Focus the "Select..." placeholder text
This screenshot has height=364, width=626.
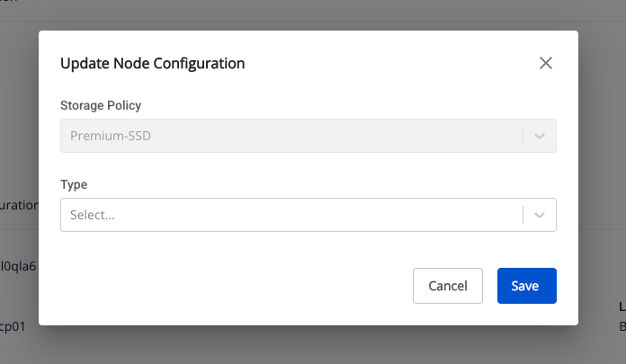tap(93, 216)
